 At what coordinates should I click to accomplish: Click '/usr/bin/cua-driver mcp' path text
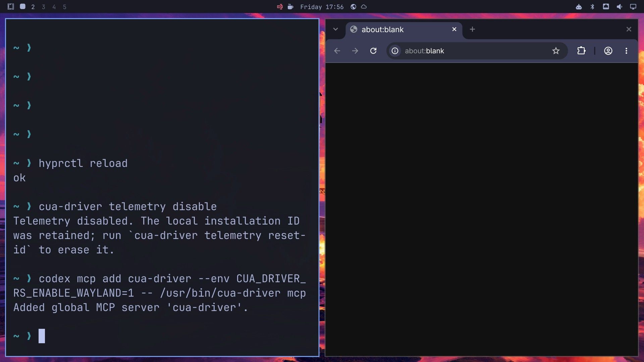pos(233,293)
